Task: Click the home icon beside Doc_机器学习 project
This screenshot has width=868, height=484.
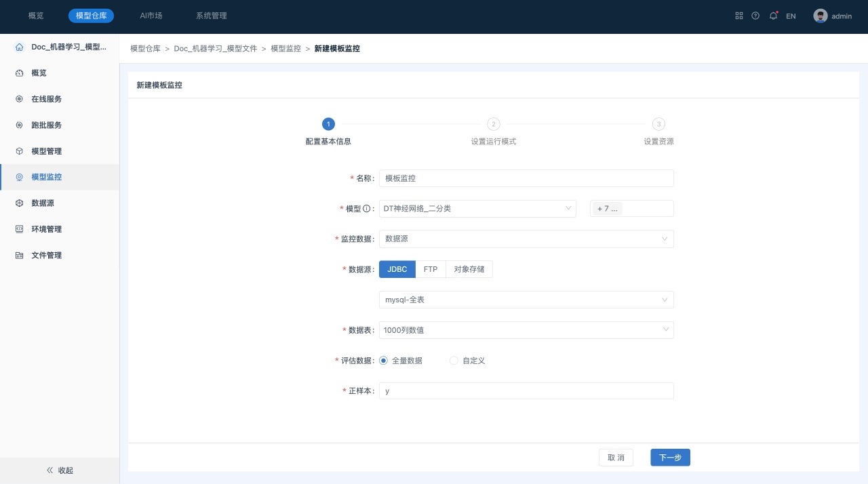Action: (19, 47)
